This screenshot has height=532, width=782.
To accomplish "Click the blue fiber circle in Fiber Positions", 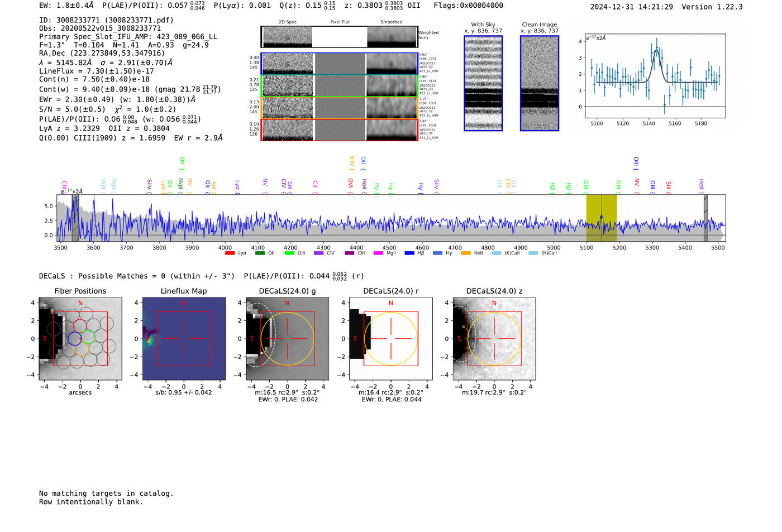I will [75, 338].
